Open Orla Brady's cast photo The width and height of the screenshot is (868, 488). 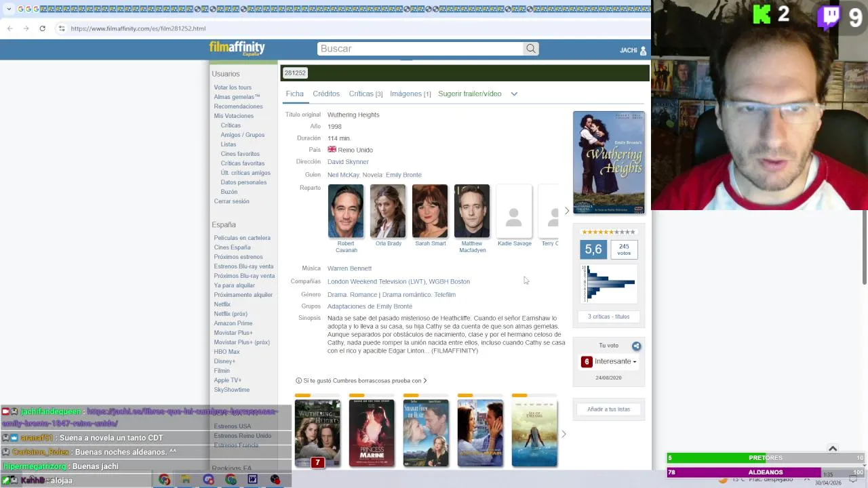coord(388,211)
